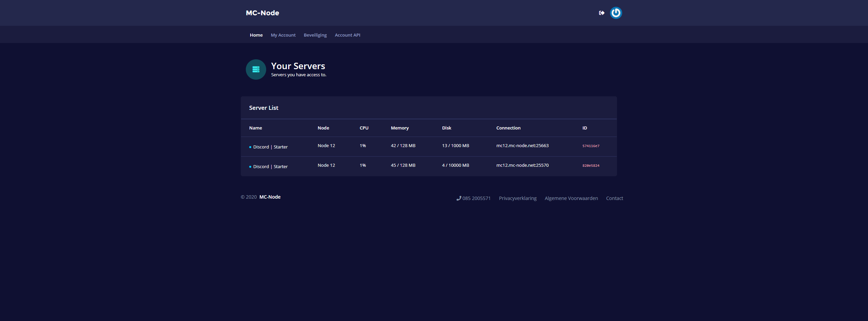
Task: Open Algemene Voorwaarden footer link
Action: click(x=571, y=198)
